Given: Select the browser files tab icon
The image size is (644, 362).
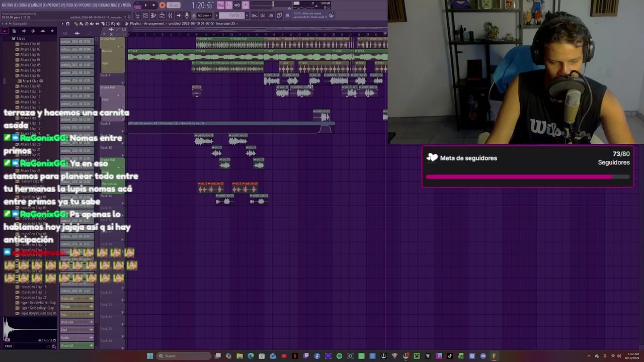Looking at the screenshot, I should (14, 31).
